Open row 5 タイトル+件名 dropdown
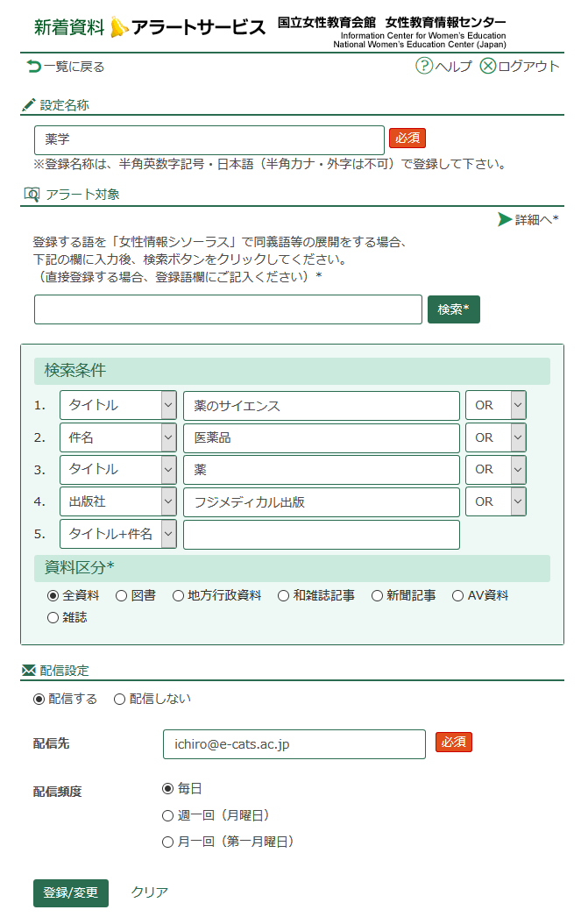 click(117, 534)
